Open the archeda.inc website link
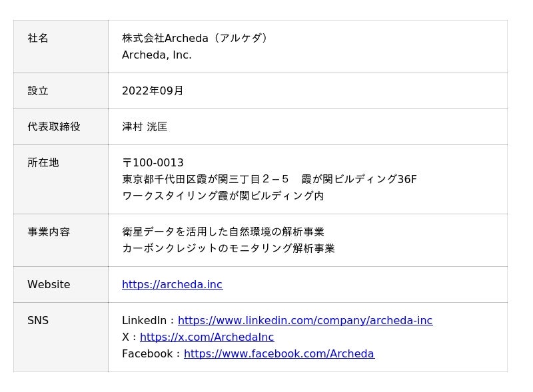Image resolution: width=533 pixels, height=392 pixels. pos(172,285)
